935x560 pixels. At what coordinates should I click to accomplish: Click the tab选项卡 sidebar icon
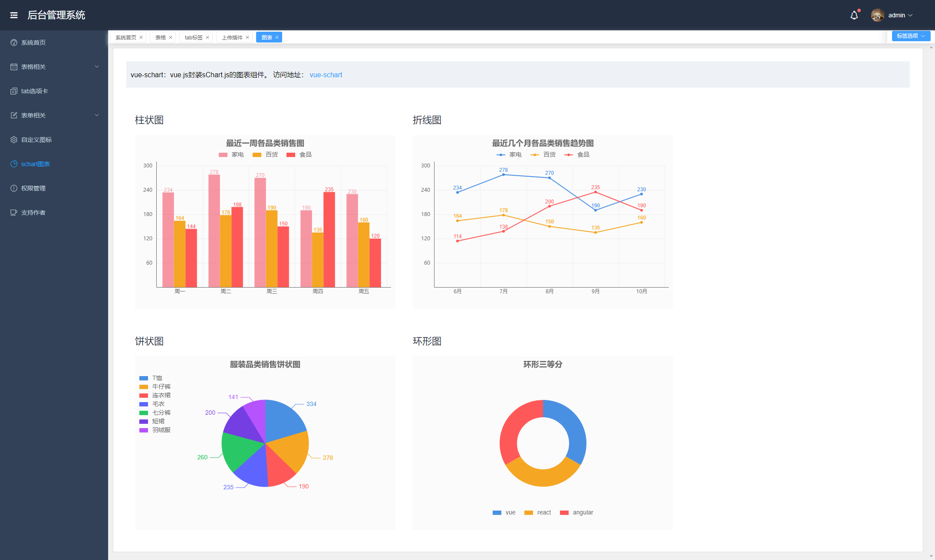(x=14, y=91)
